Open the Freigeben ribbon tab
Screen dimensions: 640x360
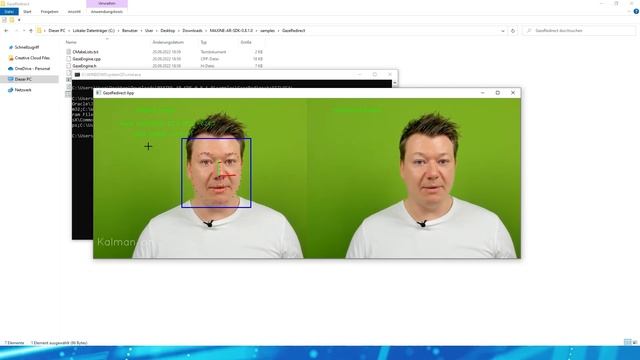point(49,11)
